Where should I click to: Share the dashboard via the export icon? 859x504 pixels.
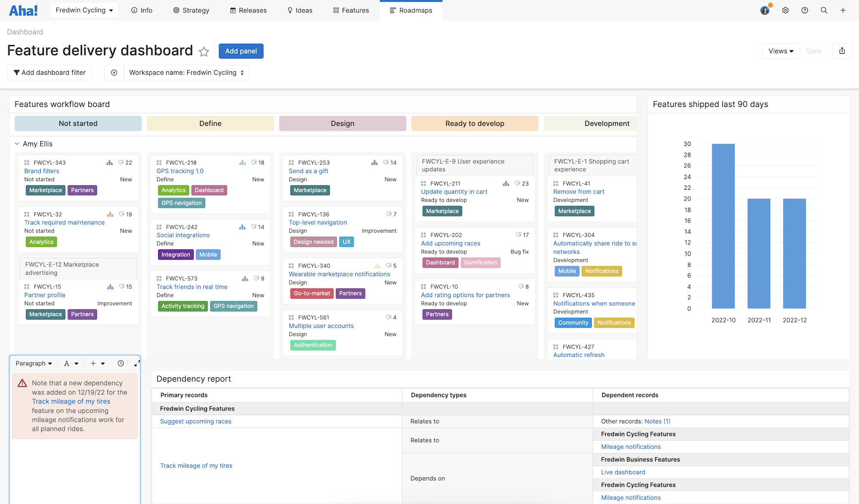pos(842,51)
